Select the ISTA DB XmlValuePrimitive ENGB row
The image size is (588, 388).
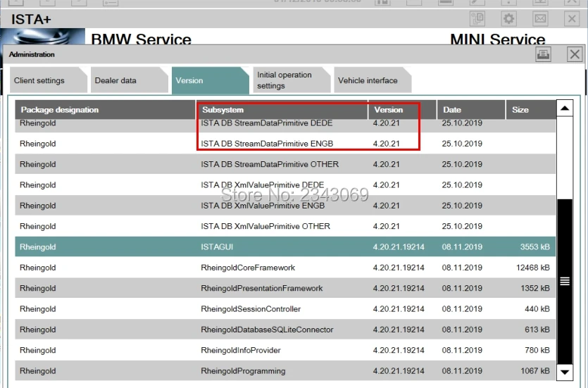click(285, 206)
